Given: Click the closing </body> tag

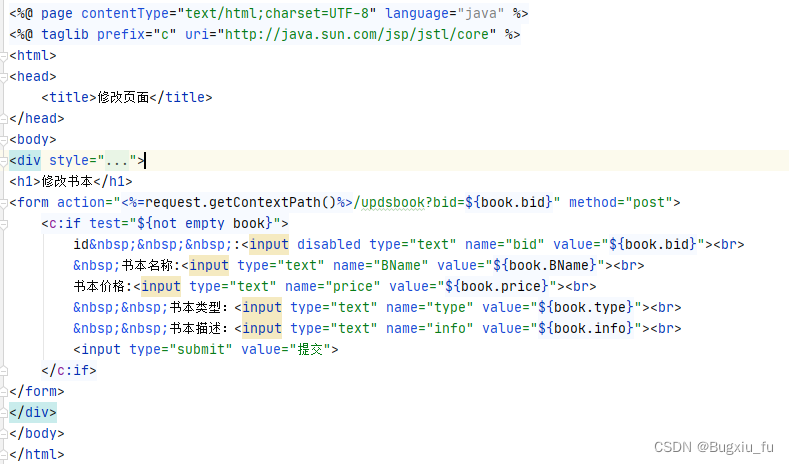Looking at the screenshot, I should 37,434.
